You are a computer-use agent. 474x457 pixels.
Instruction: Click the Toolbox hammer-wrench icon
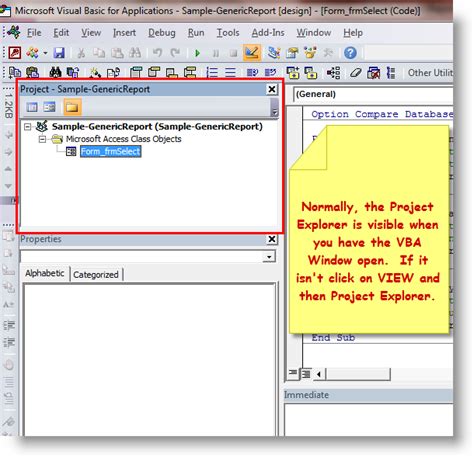tap(328, 53)
